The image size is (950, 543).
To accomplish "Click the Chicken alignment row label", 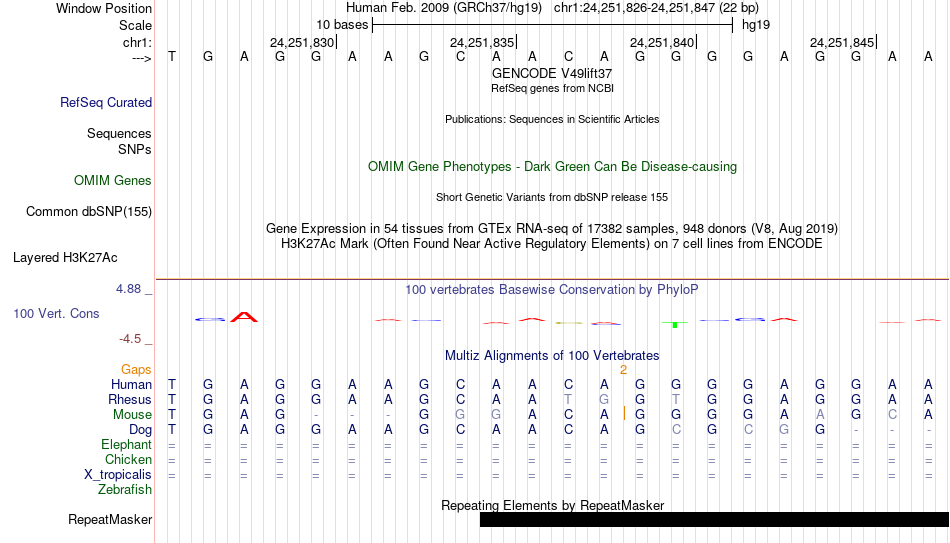I will tap(128, 459).
